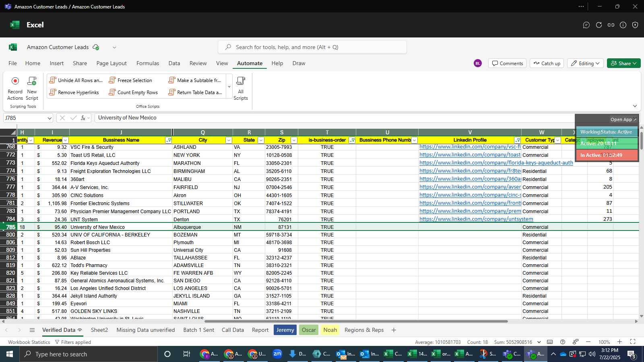The height and width of the screenshot is (362, 644).
Task: Open the Florida Keys Aqueduct LinkedIn link
Action: [x=496, y=163]
